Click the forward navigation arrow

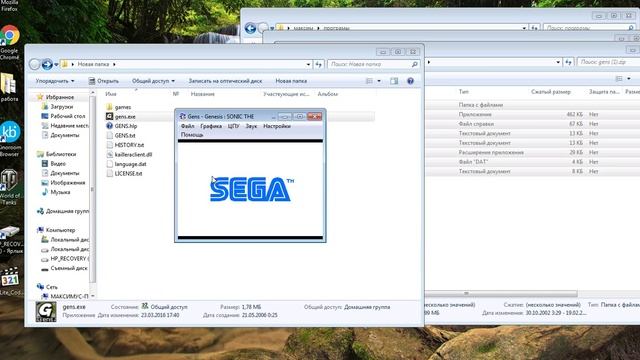pyautogui.click(x=47, y=64)
